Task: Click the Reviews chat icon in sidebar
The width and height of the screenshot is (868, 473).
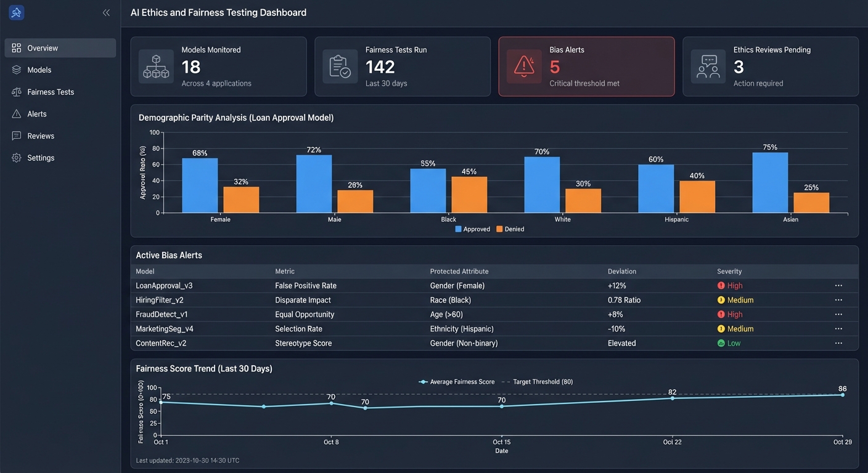Action: pyautogui.click(x=16, y=135)
